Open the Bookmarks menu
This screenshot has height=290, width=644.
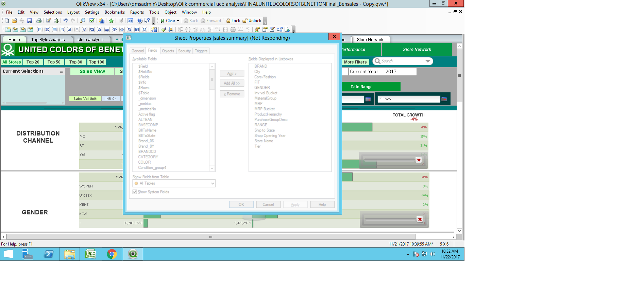[115, 12]
